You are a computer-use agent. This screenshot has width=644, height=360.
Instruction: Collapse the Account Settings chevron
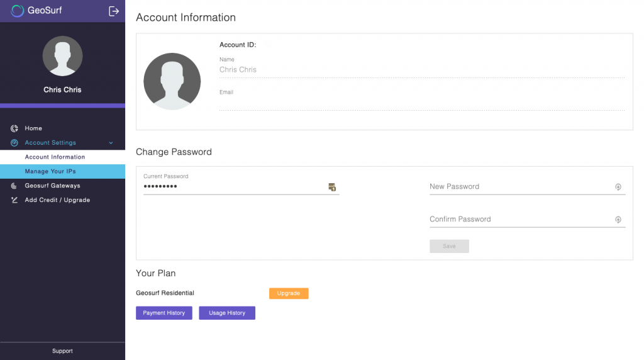pos(111,143)
